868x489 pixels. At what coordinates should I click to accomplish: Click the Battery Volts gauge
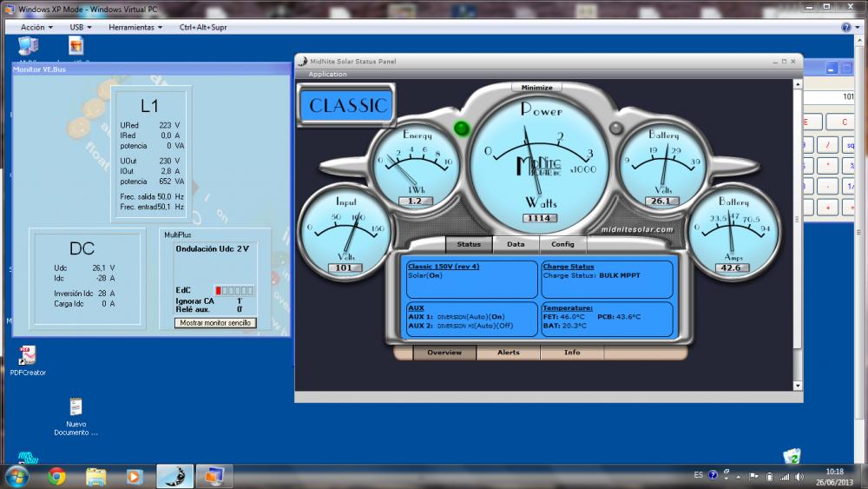663,164
